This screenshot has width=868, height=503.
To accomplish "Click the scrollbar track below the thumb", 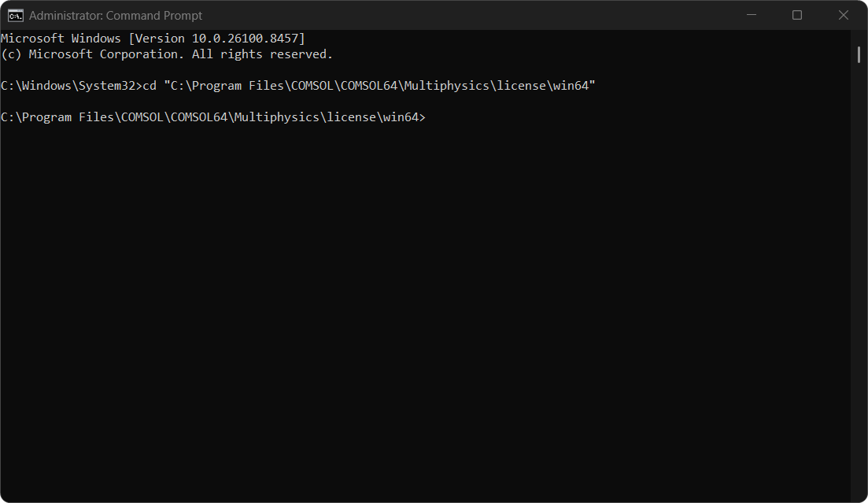I will tap(859, 277).
